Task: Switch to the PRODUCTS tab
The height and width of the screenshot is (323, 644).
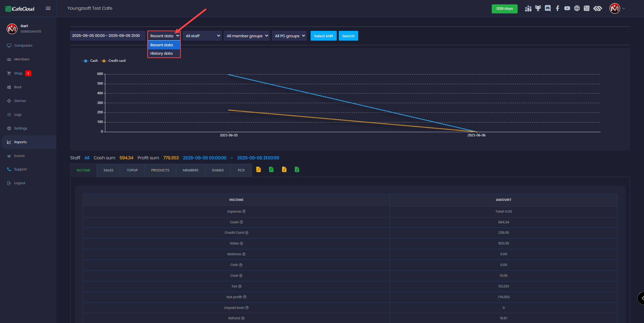Action: pyautogui.click(x=160, y=170)
